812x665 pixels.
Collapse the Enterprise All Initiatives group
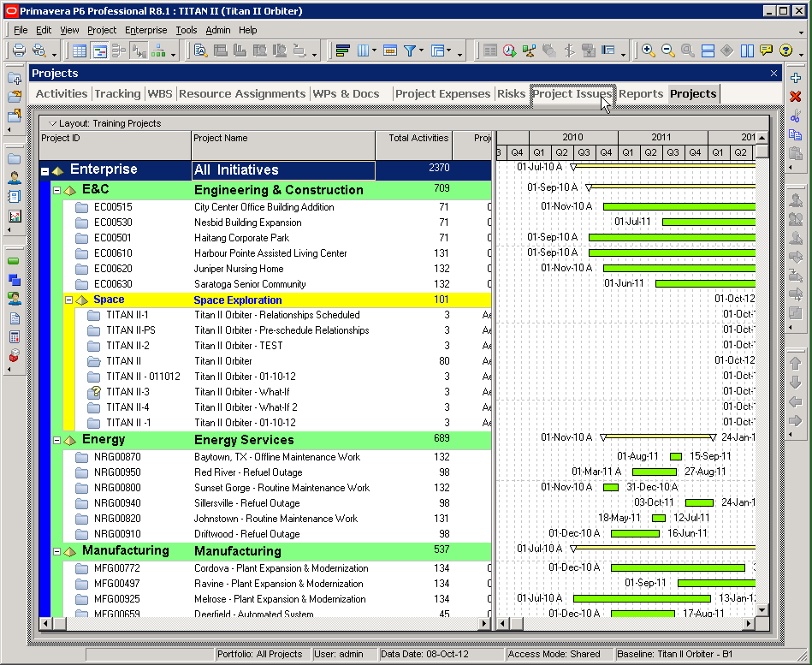tap(45, 171)
